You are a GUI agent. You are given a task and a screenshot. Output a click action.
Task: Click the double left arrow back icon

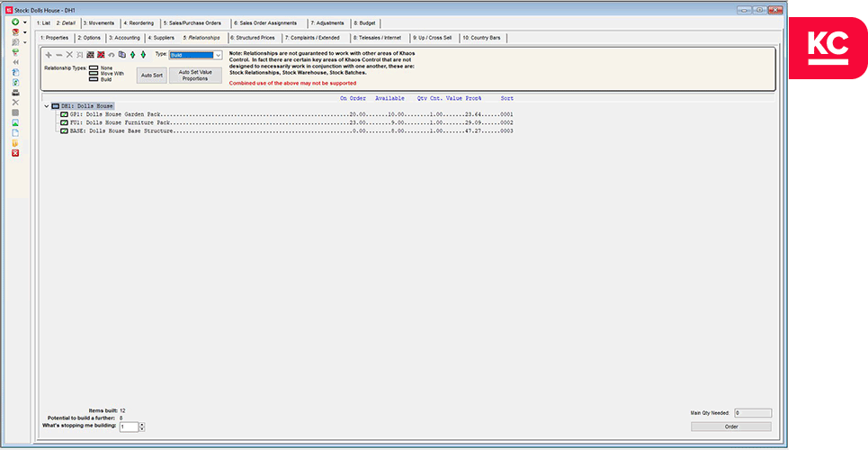tap(15, 63)
